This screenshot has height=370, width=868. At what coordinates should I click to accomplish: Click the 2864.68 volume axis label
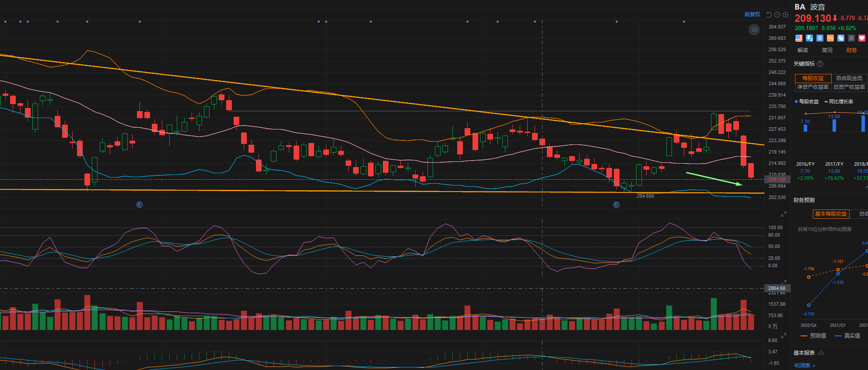tap(777, 288)
